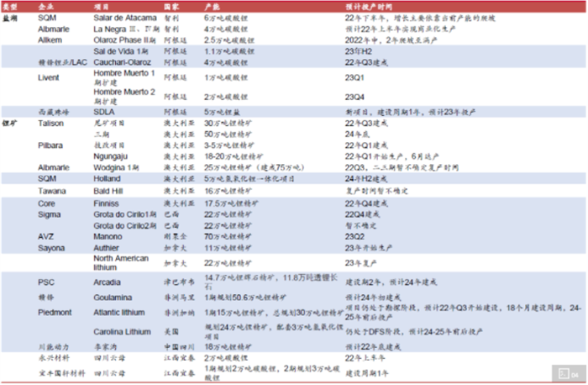Click the capacity cell starting with '3-5万吨'

click(x=228, y=145)
